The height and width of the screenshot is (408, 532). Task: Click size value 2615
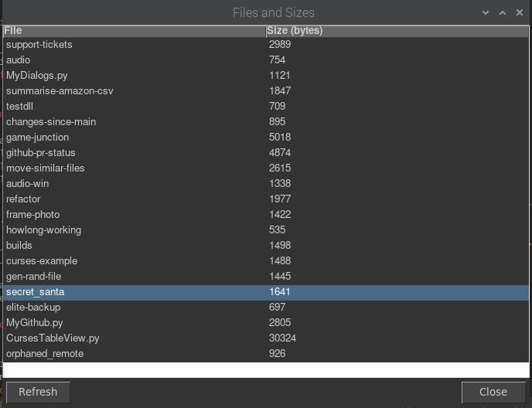click(x=280, y=168)
